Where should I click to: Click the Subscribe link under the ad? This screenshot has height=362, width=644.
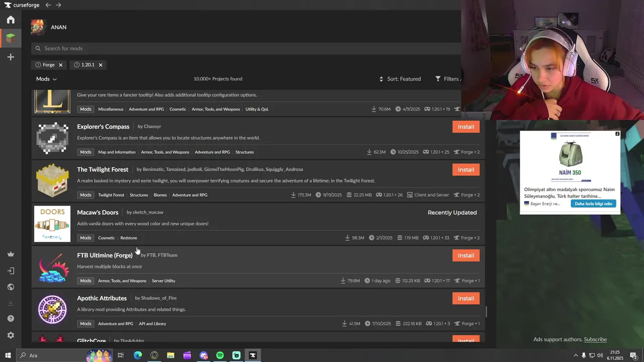pos(595,339)
